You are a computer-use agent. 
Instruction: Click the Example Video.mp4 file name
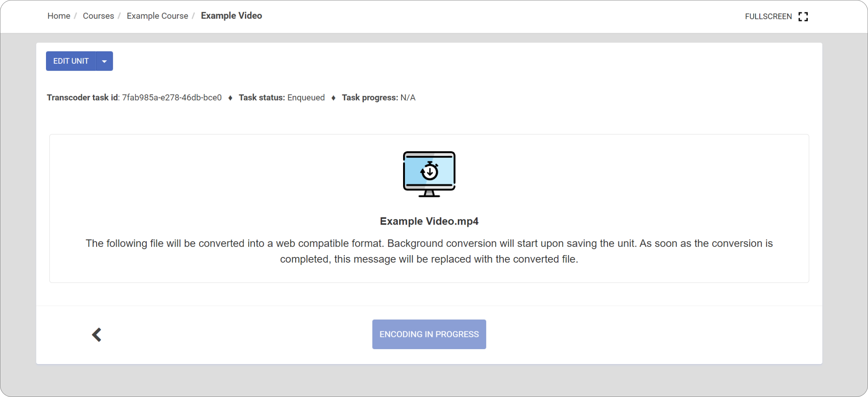click(x=429, y=221)
